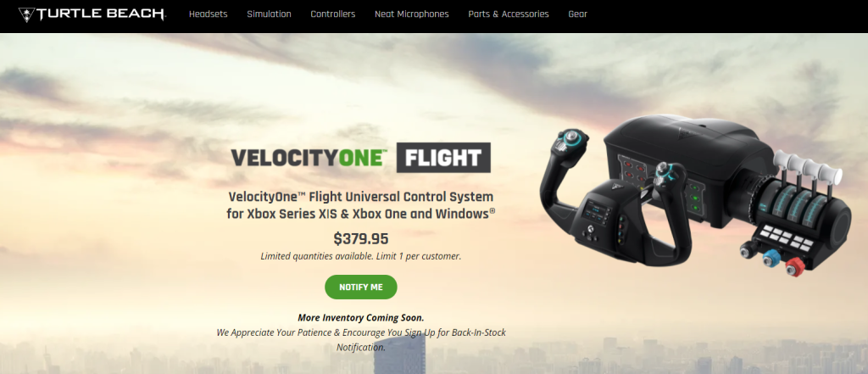Click the VelocityOne brand logo
Image resolution: width=868 pixels, height=374 pixels.
click(x=309, y=158)
